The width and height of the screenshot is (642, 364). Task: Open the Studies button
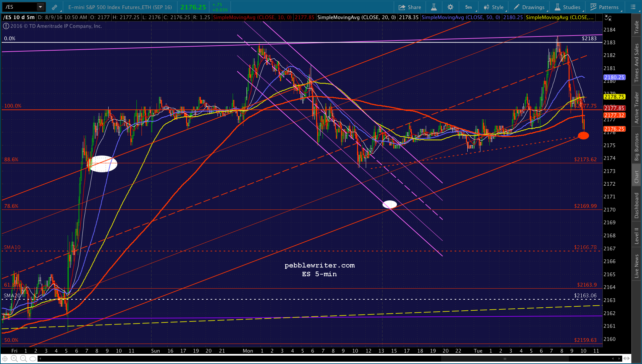[x=568, y=7]
